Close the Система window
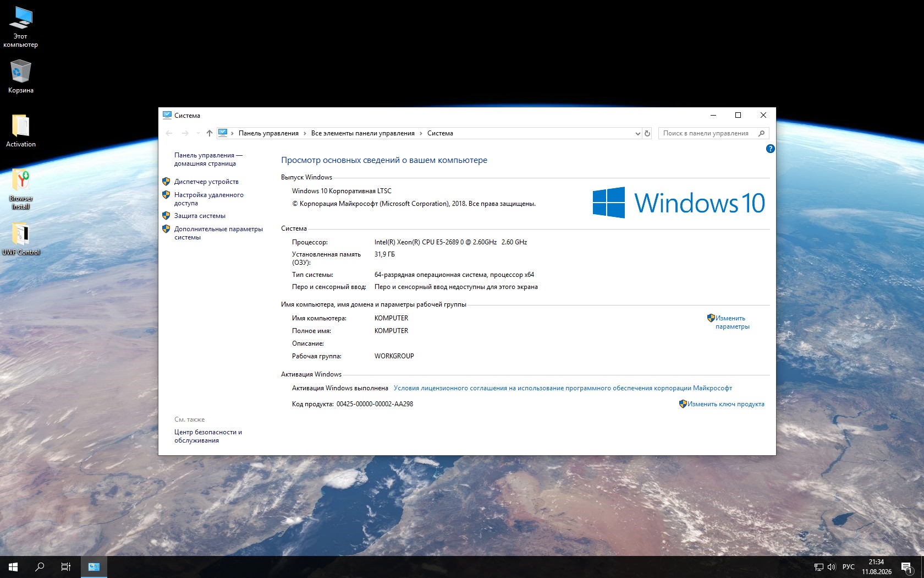Viewport: 924px width, 578px height. pyautogui.click(x=763, y=115)
